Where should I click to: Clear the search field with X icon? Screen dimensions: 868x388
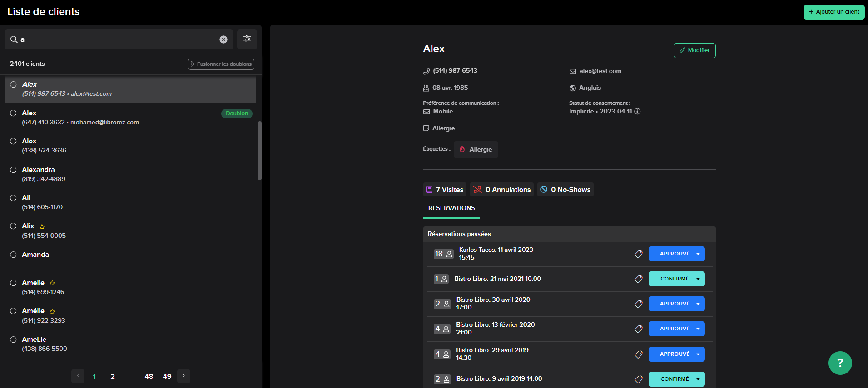(223, 39)
